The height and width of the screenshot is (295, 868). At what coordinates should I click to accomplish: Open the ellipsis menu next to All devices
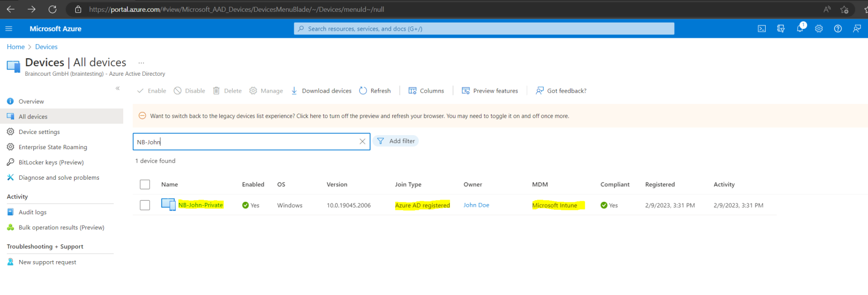tap(141, 63)
